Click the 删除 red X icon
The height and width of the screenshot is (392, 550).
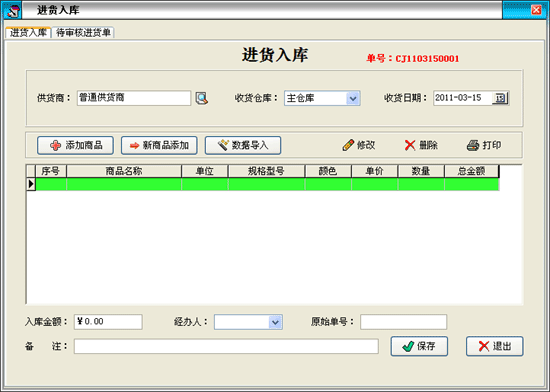[x=410, y=145]
